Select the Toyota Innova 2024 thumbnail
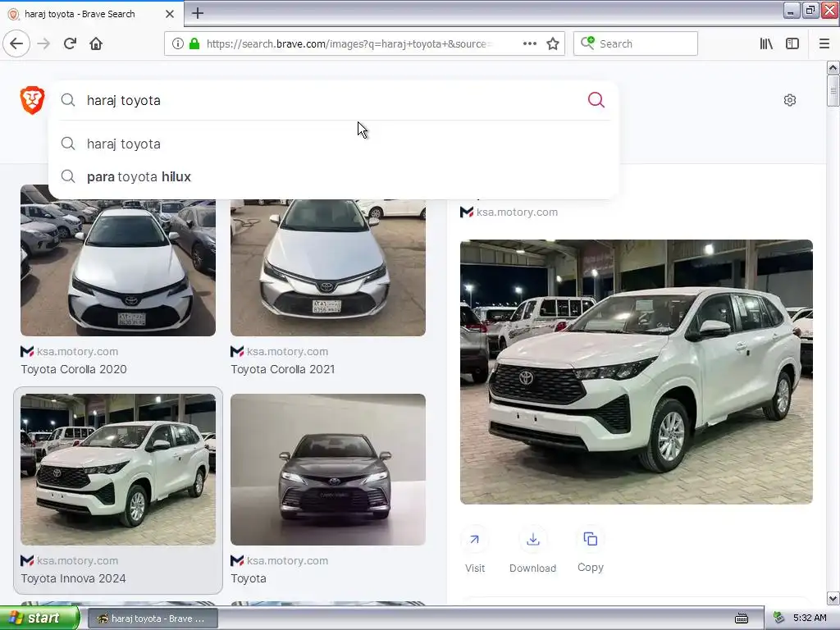 click(x=118, y=470)
